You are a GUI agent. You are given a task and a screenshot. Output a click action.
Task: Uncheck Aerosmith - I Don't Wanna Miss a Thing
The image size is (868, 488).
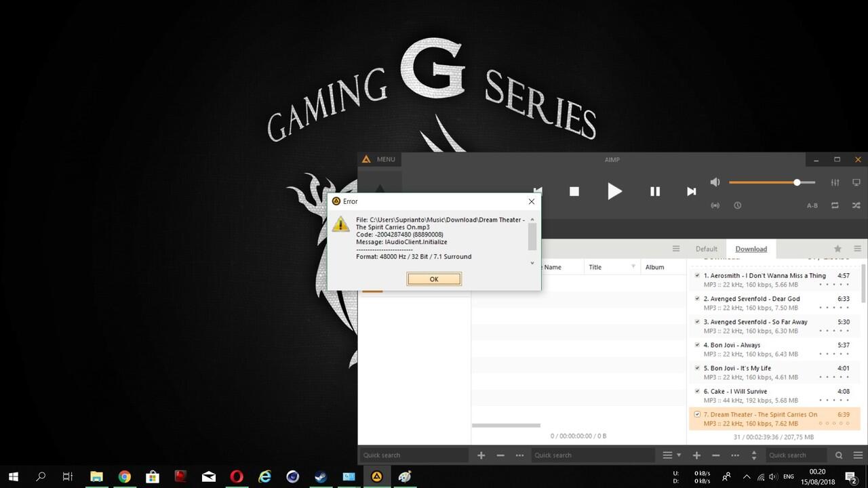[697, 276]
